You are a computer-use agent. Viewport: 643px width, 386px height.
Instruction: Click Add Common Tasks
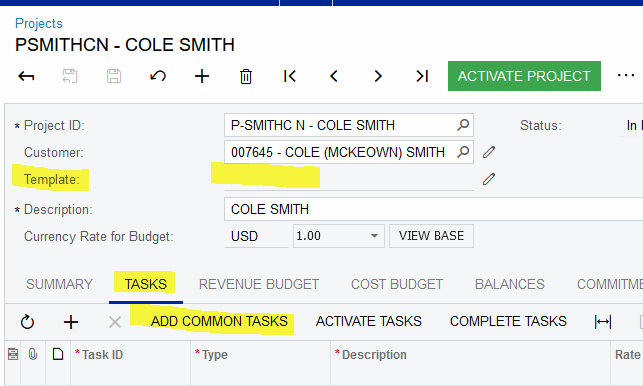pos(219,321)
